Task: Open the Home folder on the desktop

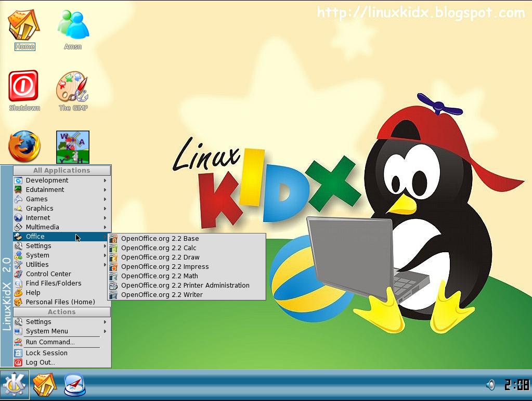Action: coord(23,23)
